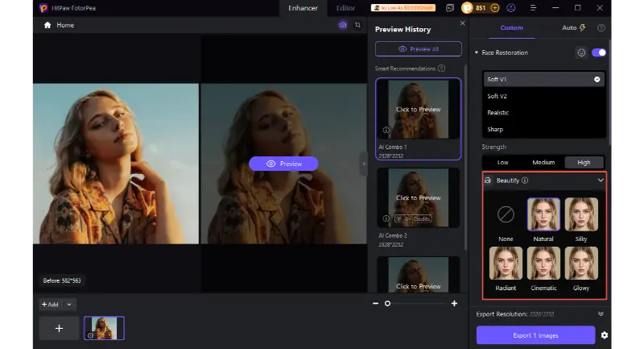Click the info icon on AI Combo 1 thumbnail
Image resolution: width=644 pixels, height=349 pixels.
pos(386,130)
